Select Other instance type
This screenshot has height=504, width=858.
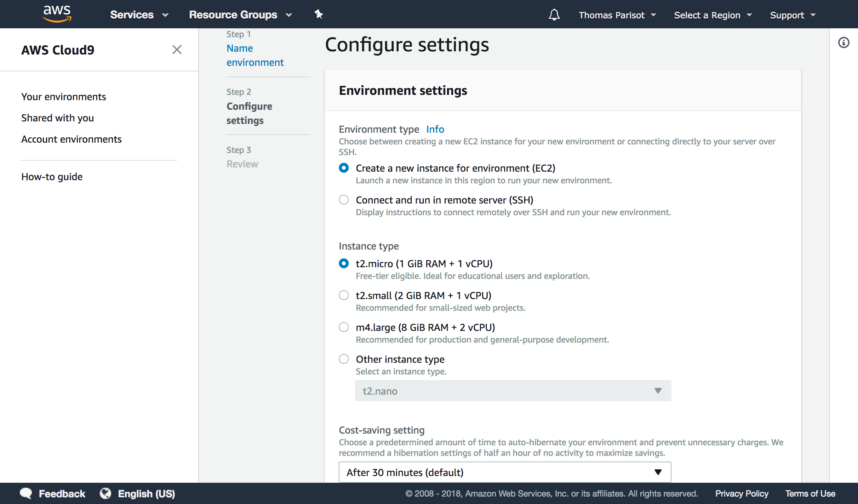(344, 359)
